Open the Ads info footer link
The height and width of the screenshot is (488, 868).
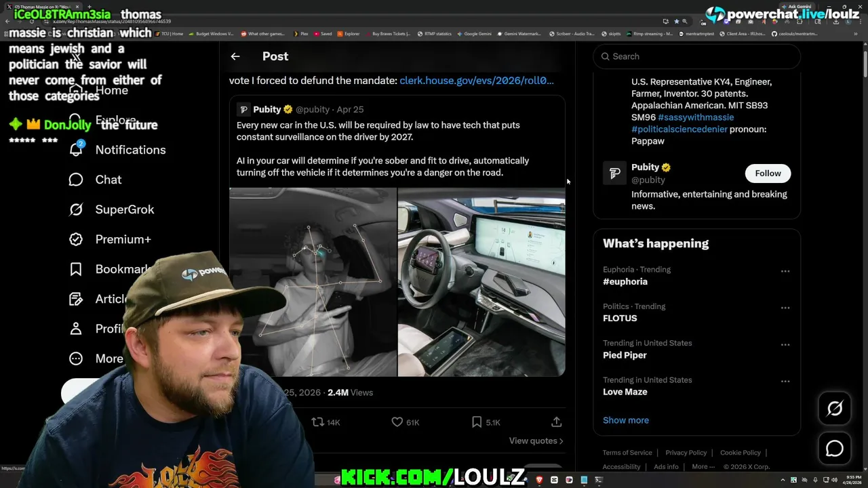pos(666,466)
